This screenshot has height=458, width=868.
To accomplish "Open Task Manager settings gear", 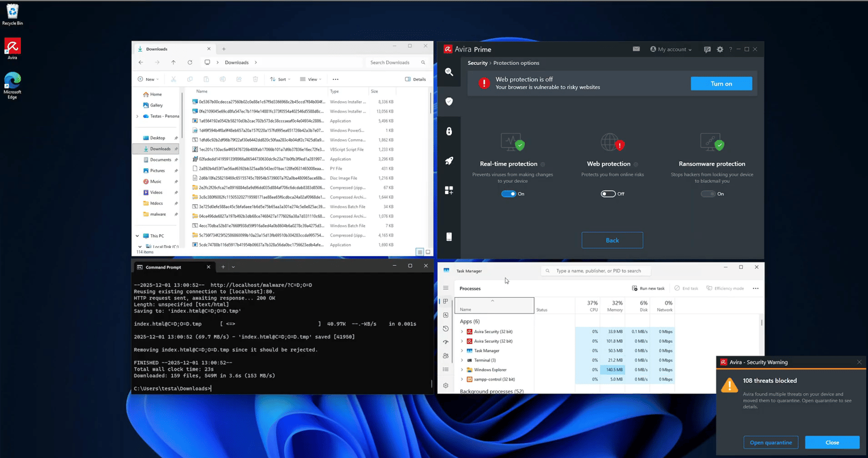I will (x=446, y=385).
